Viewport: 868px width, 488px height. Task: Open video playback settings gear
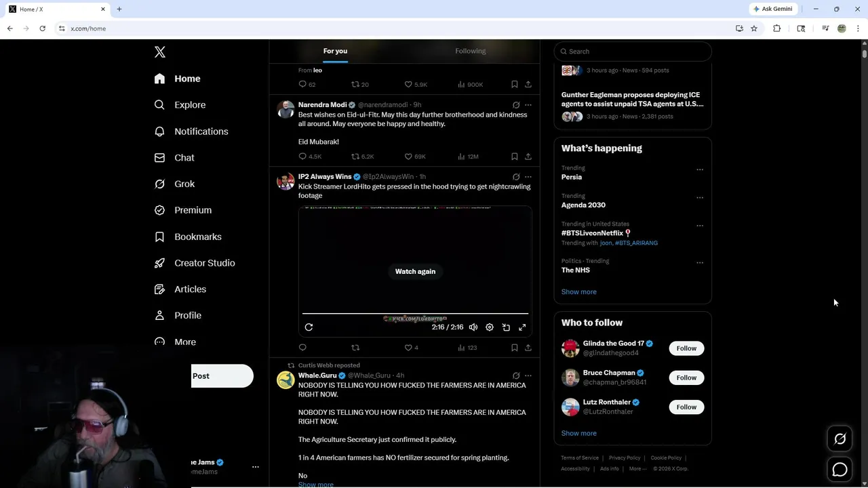click(x=490, y=327)
